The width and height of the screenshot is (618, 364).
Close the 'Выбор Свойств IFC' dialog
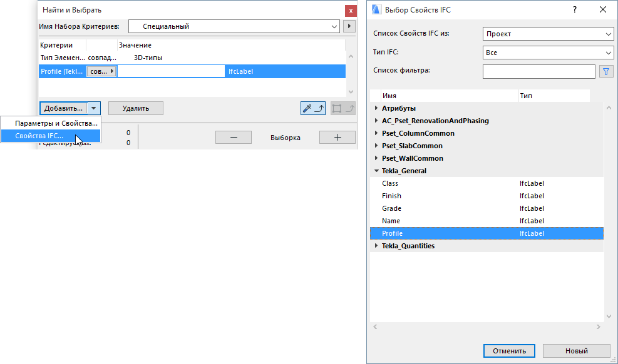[603, 10]
